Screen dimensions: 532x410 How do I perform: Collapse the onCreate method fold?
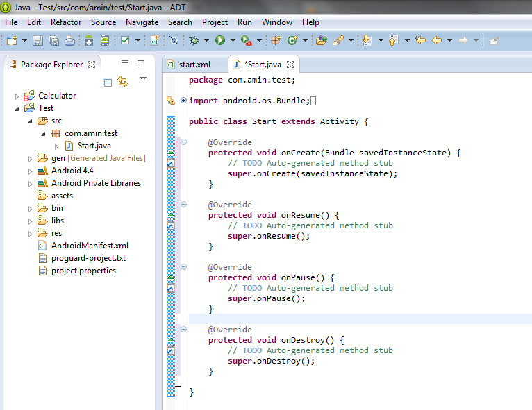(183, 142)
